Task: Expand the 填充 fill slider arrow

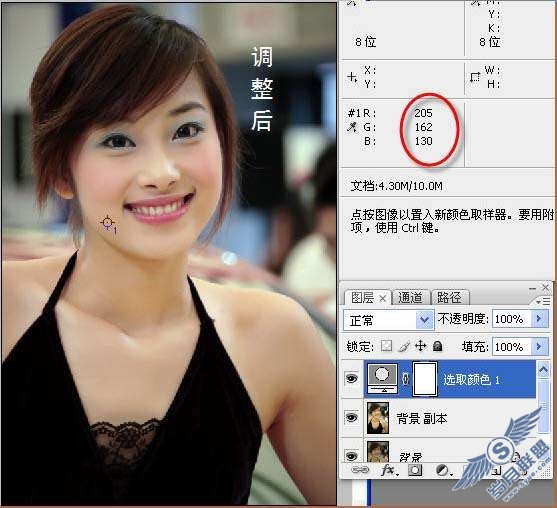Action: pyautogui.click(x=539, y=346)
